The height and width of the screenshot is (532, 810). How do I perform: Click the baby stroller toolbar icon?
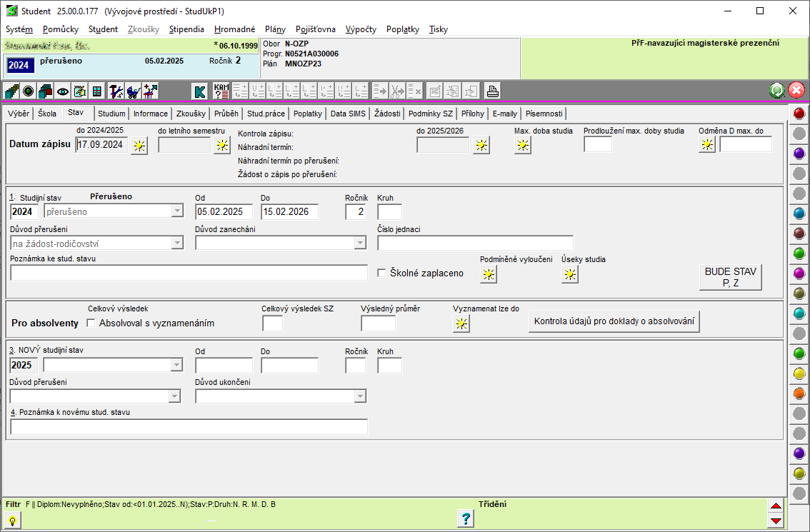point(134,91)
